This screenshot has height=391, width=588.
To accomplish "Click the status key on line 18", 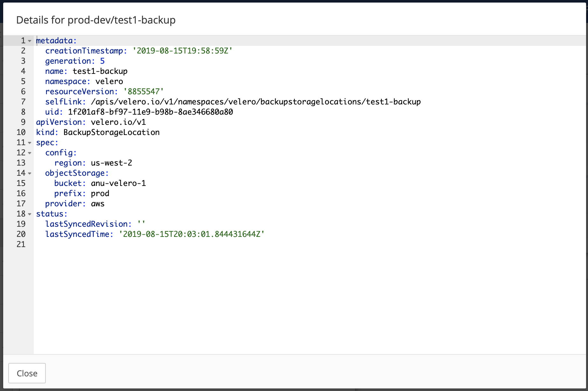I will [52, 214].
